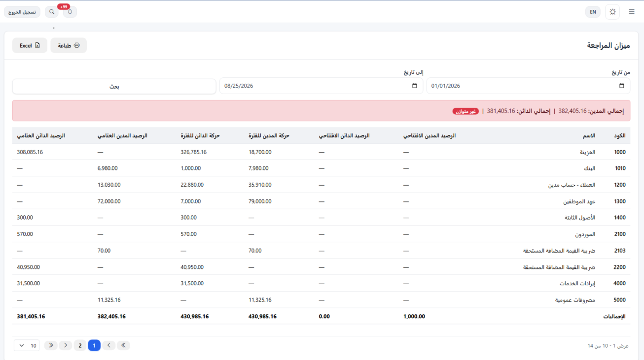This screenshot has height=360, width=644.
Task: Click the عرض 1 - 10 من 14 text
Action: point(608,346)
